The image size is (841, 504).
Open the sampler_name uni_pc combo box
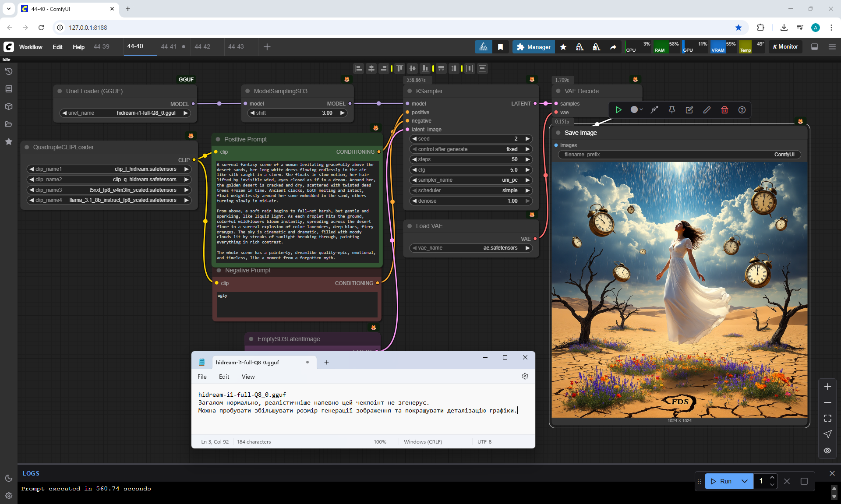pyautogui.click(x=470, y=180)
